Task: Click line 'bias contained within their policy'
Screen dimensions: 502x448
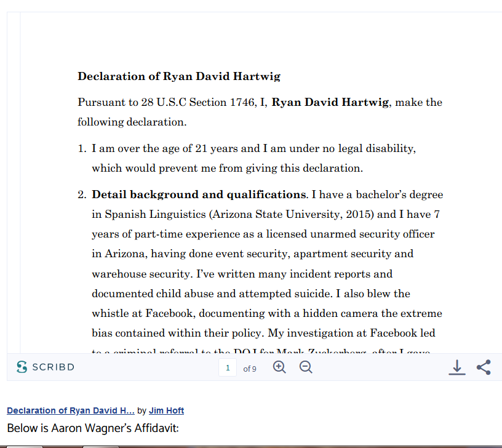Action: [263, 333]
